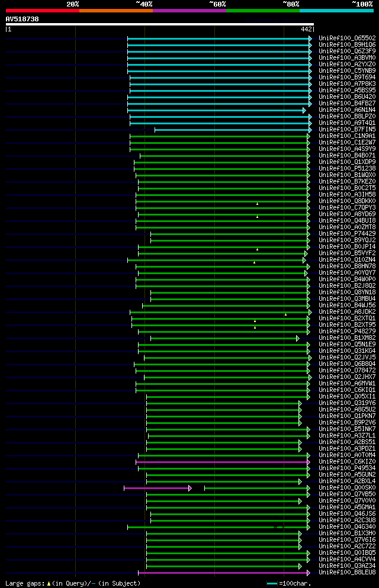Click the magenta alignment bar for UniRef100_C6KIZ0
This screenshot has height=588, width=379.
click(x=223, y=462)
